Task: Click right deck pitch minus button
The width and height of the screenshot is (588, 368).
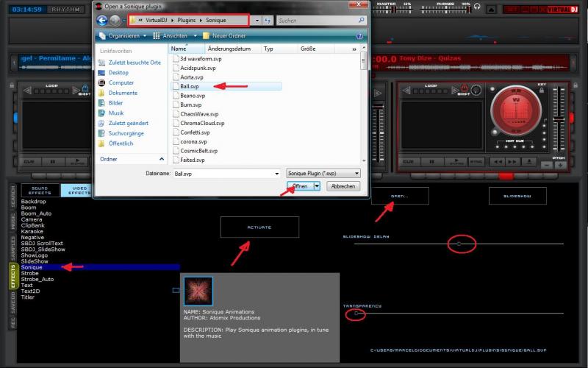Action: pyautogui.click(x=547, y=165)
